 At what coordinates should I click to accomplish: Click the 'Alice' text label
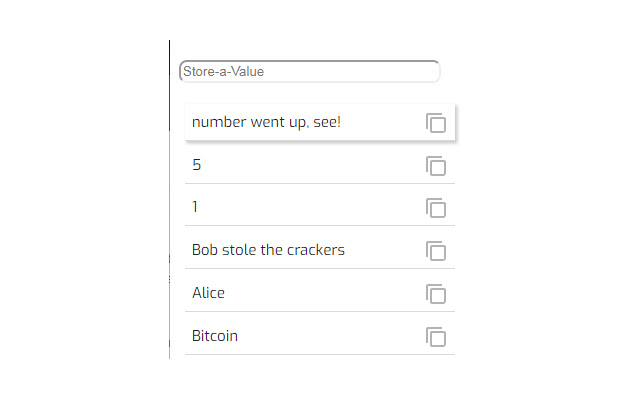pyautogui.click(x=208, y=294)
